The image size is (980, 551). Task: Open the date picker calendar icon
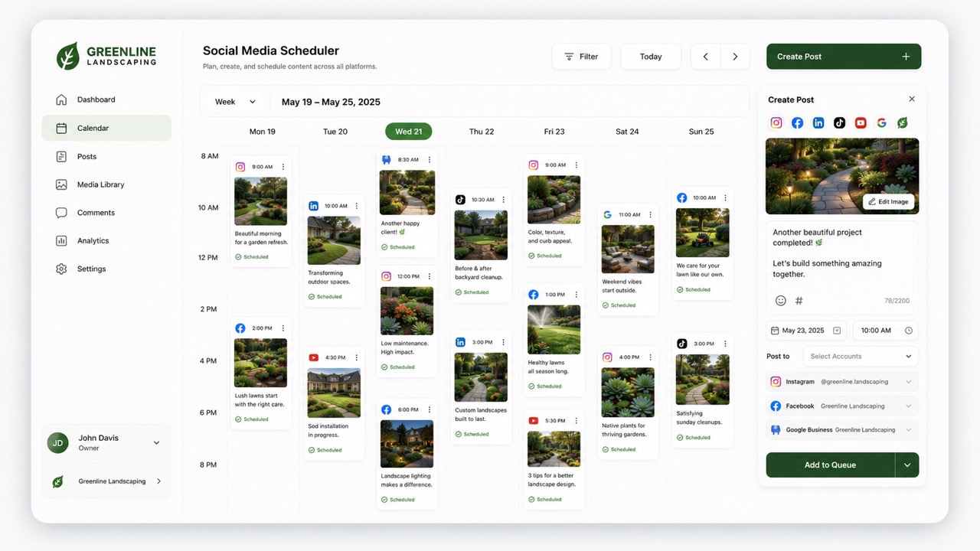(776, 331)
